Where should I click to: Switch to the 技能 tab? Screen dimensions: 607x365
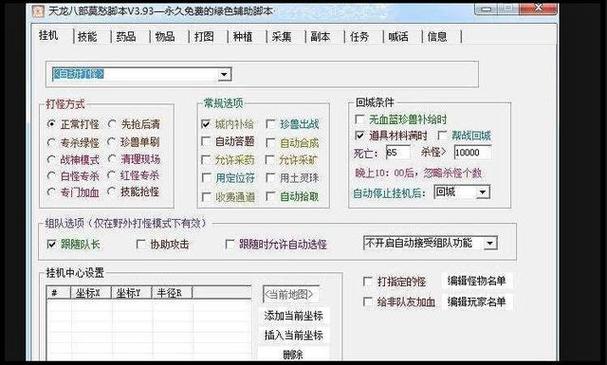87,37
